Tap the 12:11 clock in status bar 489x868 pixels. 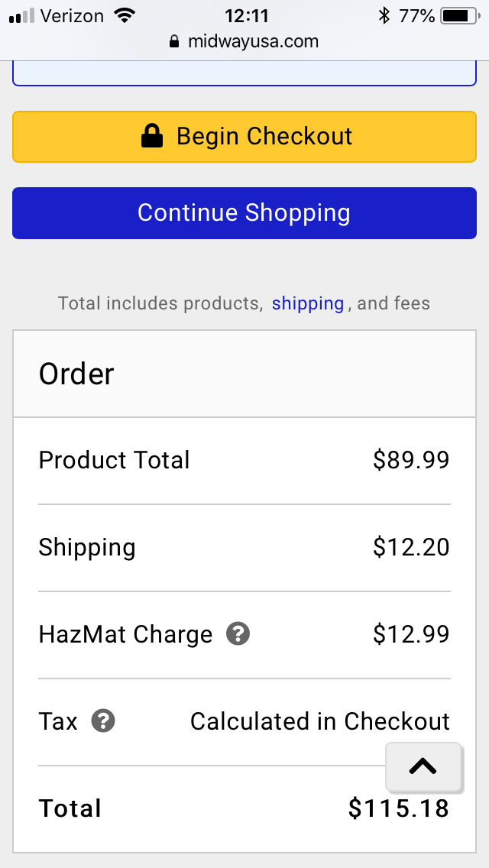[x=247, y=16]
